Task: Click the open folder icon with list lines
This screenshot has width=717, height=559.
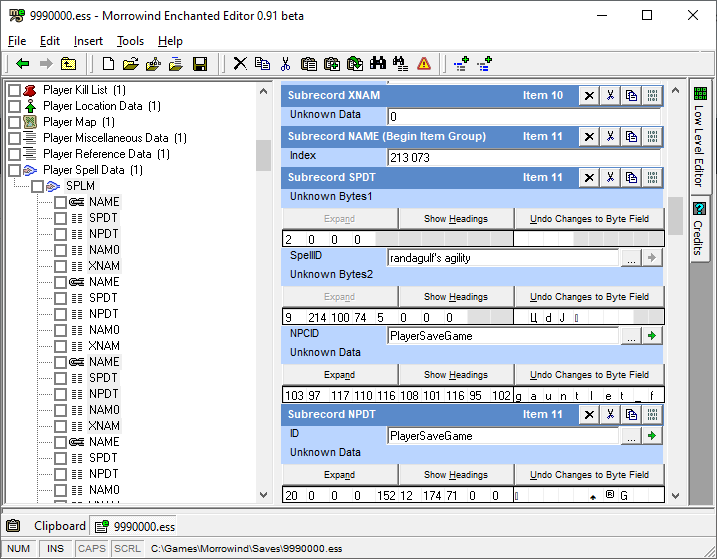Action: click(176, 64)
